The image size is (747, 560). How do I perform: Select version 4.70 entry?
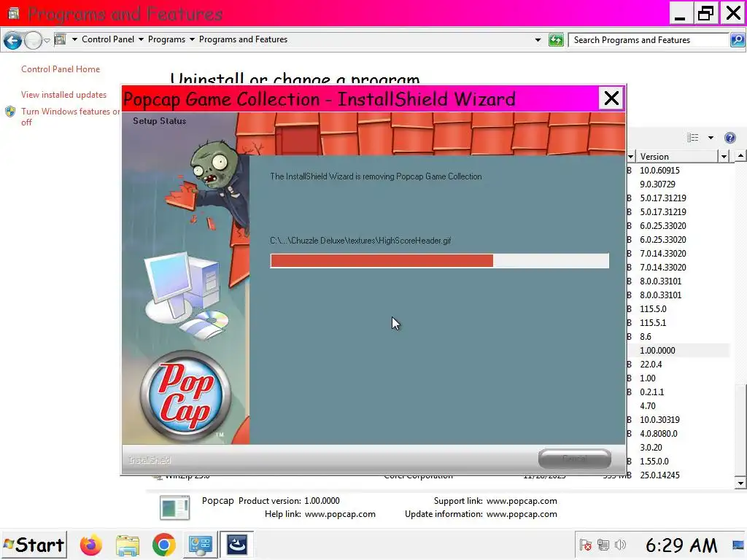click(x=648, y=405)
